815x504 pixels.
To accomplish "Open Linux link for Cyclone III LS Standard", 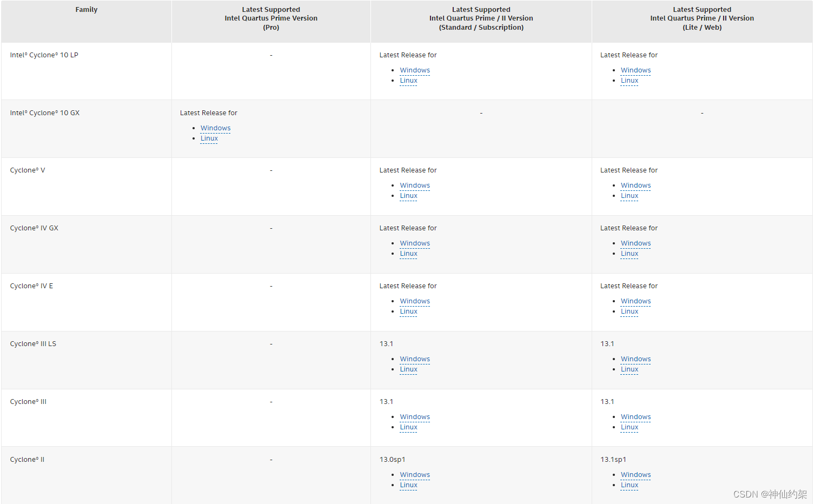I will tap(408, 369).
